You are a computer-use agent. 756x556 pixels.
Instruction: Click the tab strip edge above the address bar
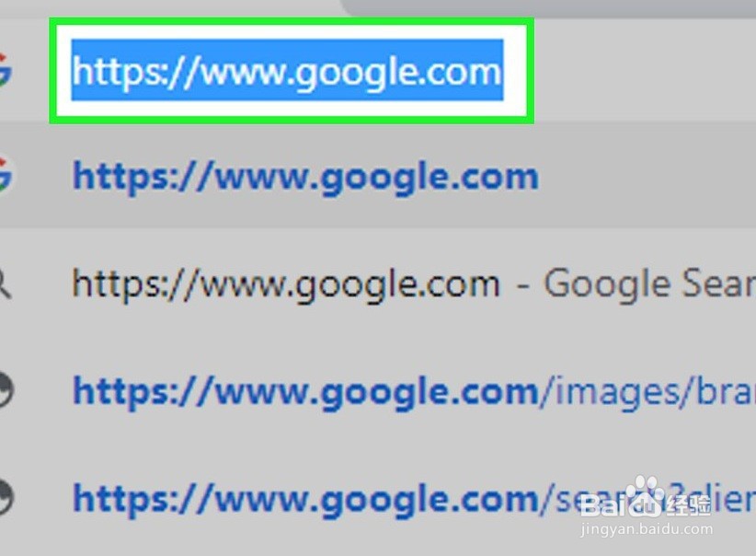coord(550,8)
